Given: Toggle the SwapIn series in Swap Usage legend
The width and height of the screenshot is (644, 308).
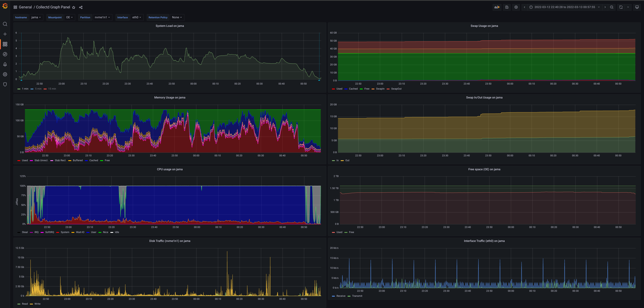Looking at the screenshot, I should click(380, 89).
